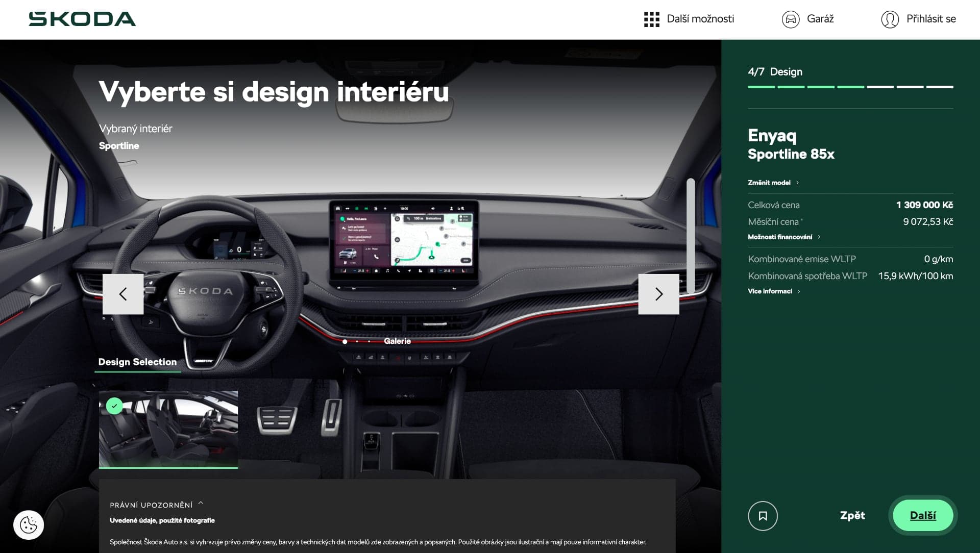Viewport: 980px width, 553px height.
Task: Click the Celková cena value 1 309 000 Kč
Action: click(x=924, y=205)
